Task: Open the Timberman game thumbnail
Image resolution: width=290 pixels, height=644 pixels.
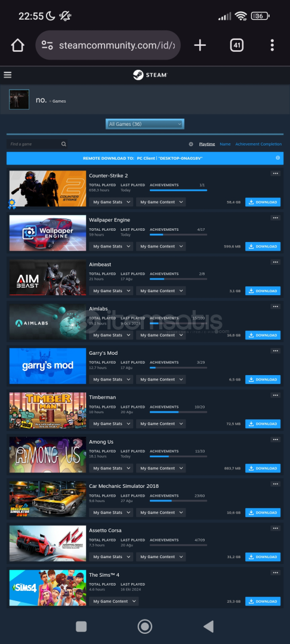Action: (x=48, y=410)
